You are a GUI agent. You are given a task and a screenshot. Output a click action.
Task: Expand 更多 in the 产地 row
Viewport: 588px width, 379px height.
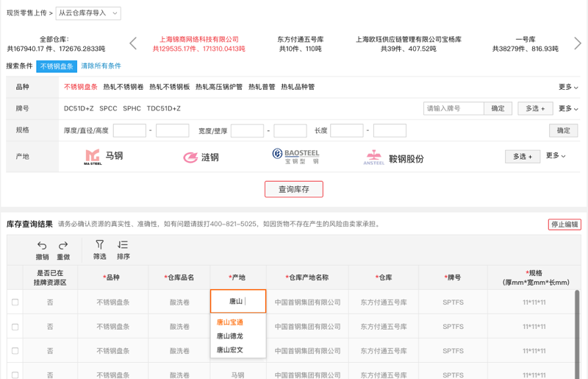point(556,155)
